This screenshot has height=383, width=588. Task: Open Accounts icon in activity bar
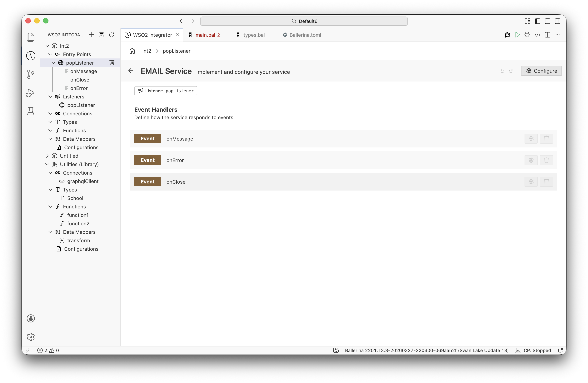[31, 318]
